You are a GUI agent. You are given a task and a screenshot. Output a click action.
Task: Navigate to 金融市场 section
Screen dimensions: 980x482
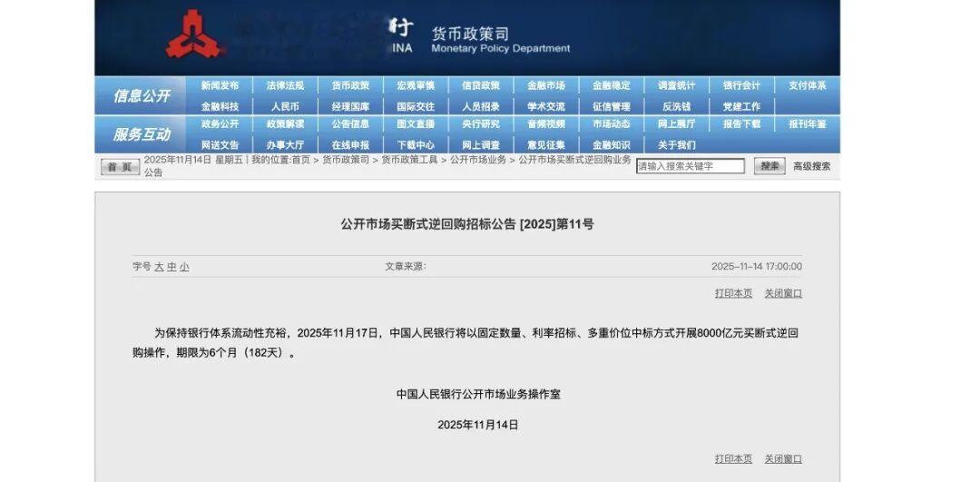545,85
